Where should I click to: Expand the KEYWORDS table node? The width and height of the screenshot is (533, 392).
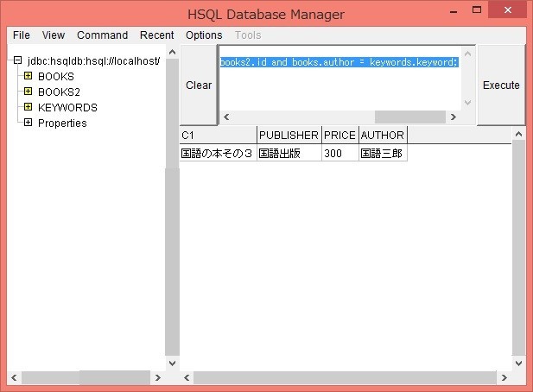tap(28, 107)
